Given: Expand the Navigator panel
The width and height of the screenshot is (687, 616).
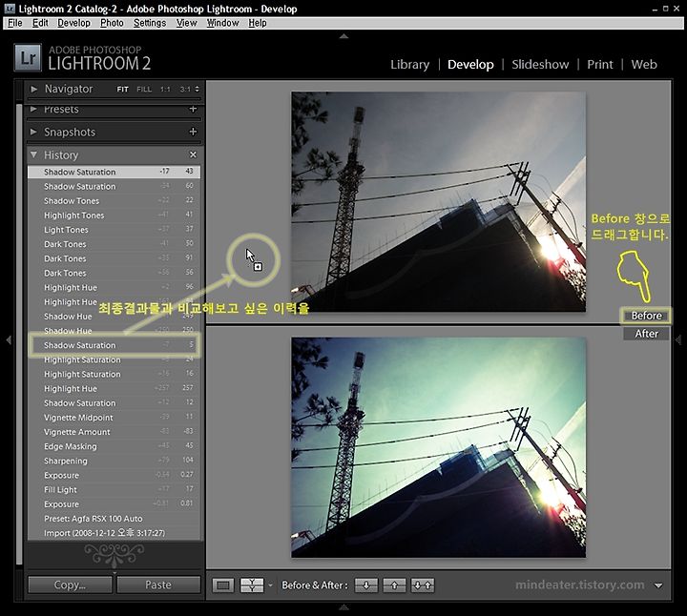Looking at the screenshot, I should point(33,89).
